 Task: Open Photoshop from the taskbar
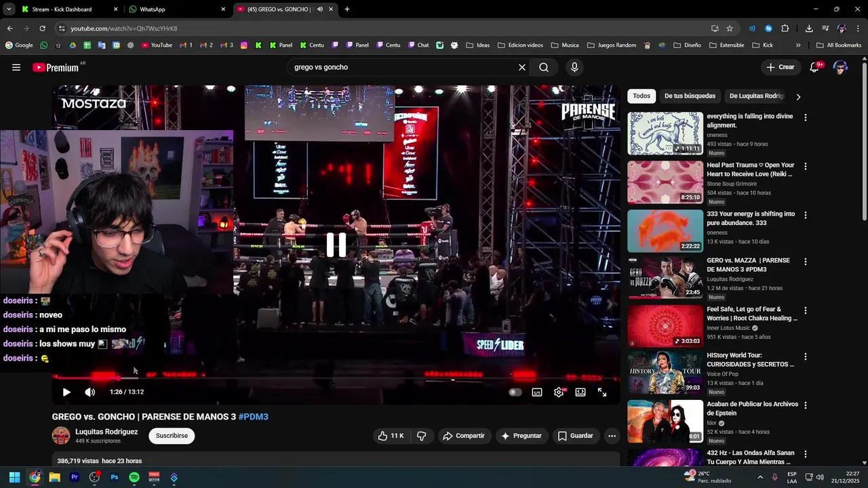coord(115,477)
